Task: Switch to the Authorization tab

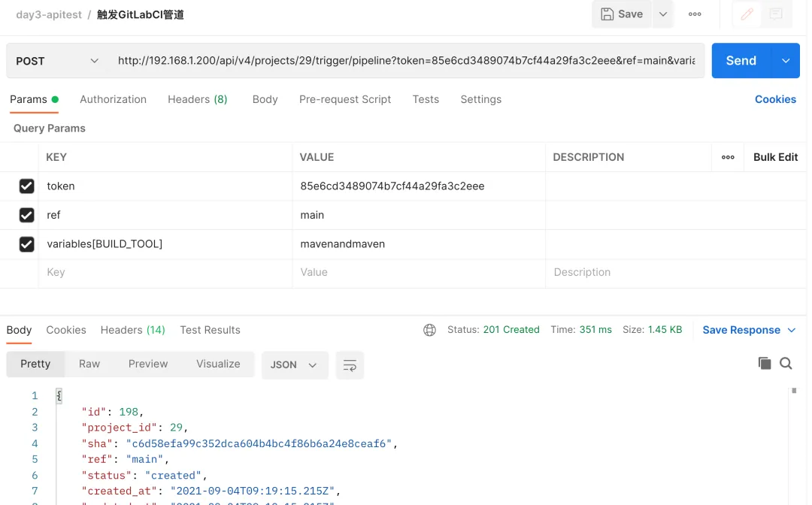Action: [x=113, y=99]
